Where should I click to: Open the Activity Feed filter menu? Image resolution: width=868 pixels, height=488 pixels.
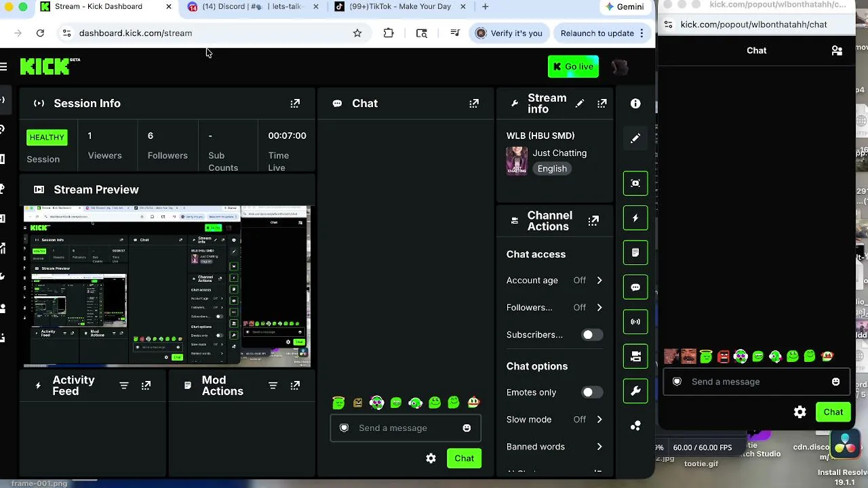pos(124,386)
